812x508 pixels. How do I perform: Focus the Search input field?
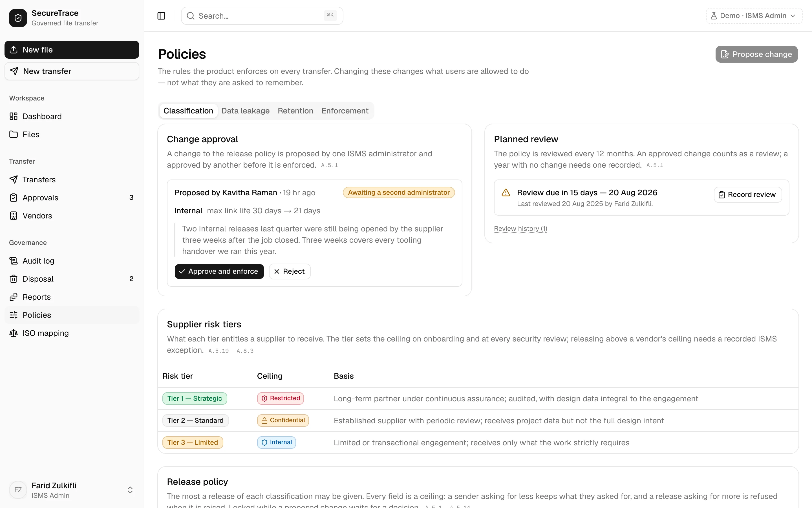pyautogui.click(x=262, y=16)
